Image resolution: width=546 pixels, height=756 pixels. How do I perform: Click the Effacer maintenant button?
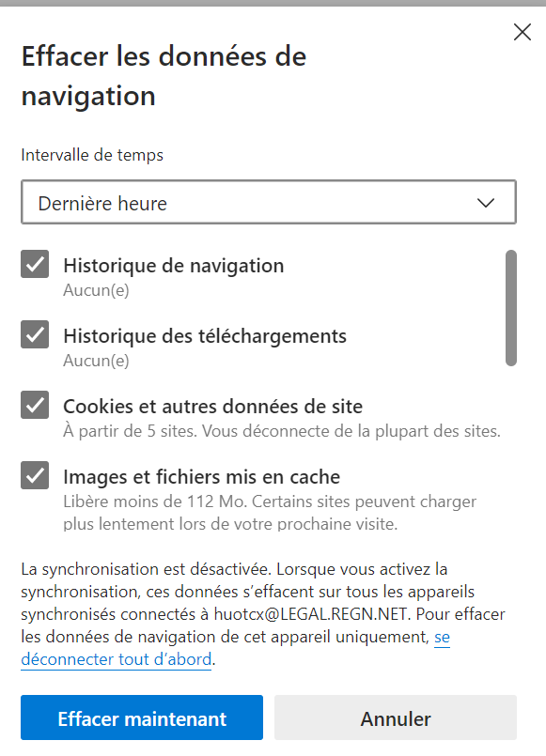[142, 717]
